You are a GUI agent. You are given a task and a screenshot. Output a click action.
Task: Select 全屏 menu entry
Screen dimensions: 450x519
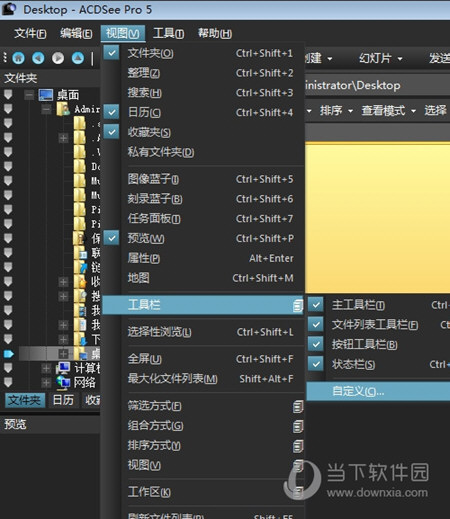203,359
